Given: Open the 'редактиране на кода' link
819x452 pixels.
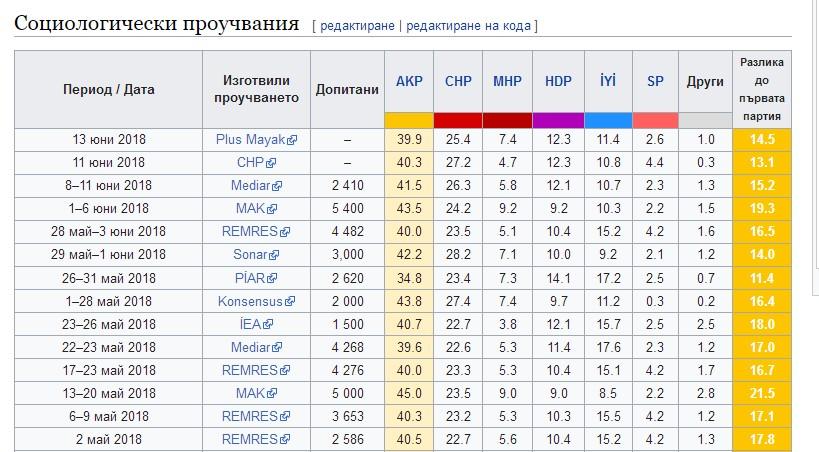Looking at the screenshot, I should click(x=469, y=25).
